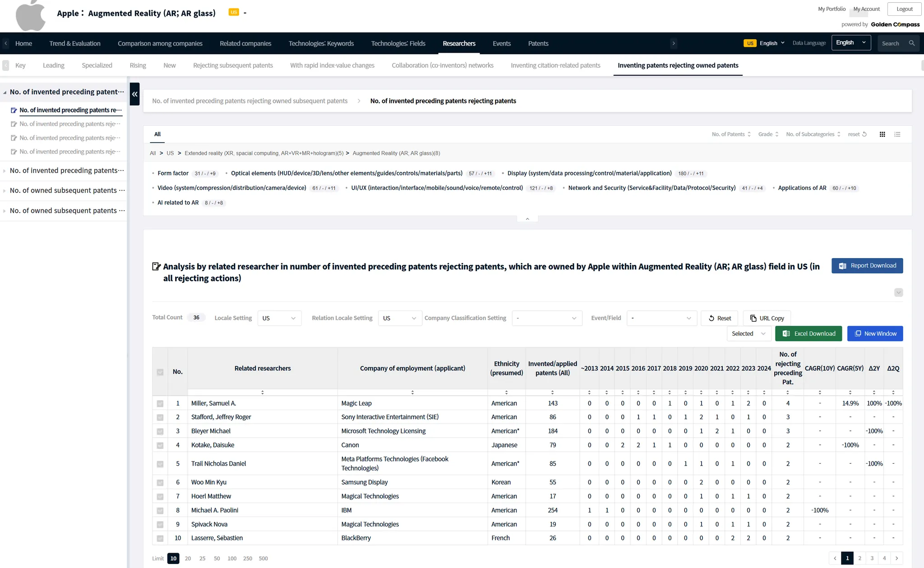
Task: Check the row for Miller, Samuel A.
Action: click(x=160, y=403)
